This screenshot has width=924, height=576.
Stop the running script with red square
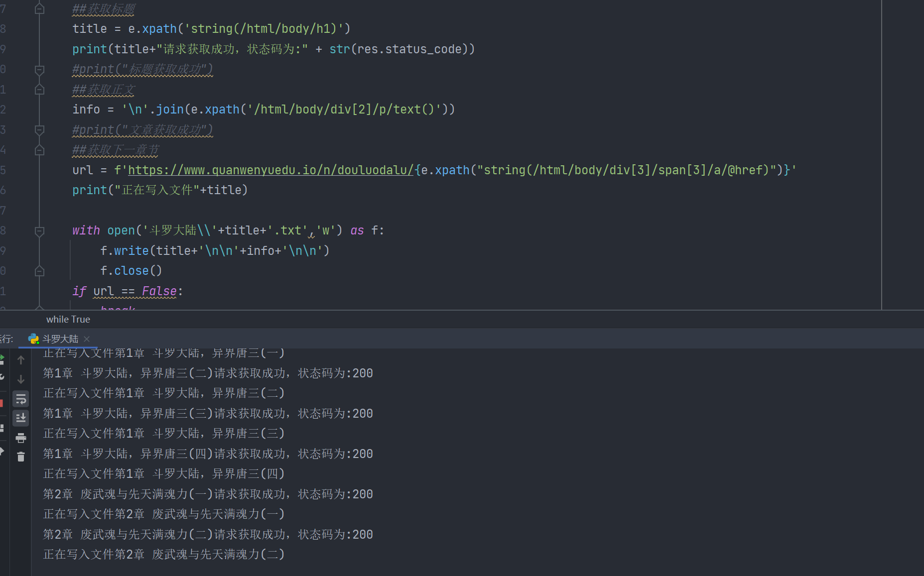pyautogui.click(x=1, y=403)
